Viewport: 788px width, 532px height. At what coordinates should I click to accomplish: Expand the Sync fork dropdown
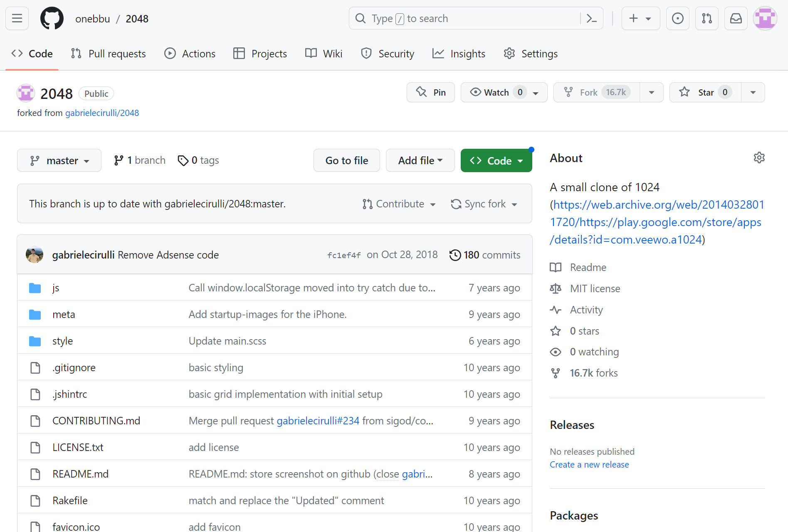[x=484, y=204]
